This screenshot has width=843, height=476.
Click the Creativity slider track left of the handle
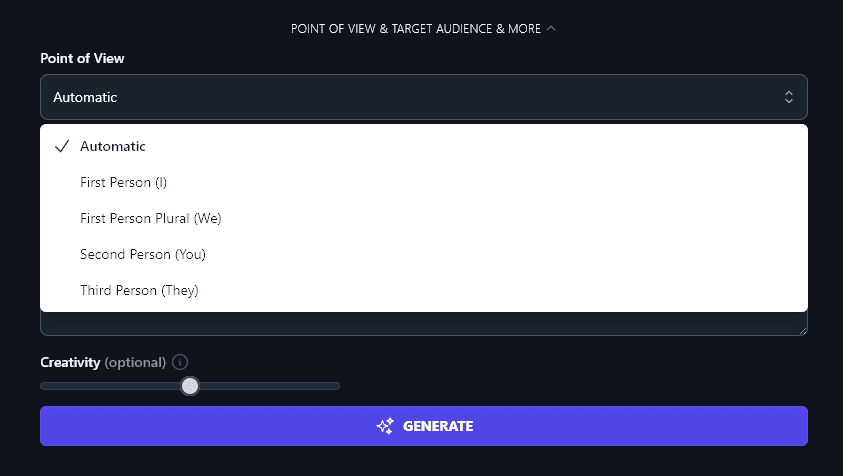tap(110, 386)
